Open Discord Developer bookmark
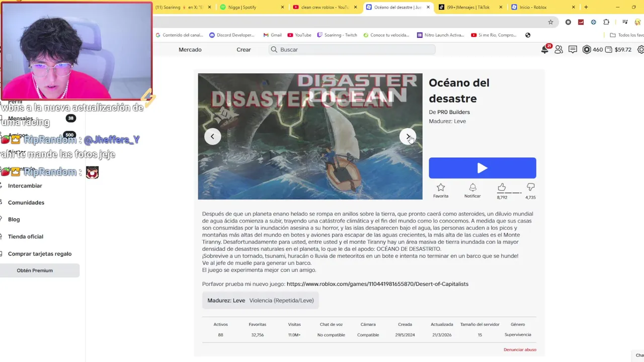The image size is (644, 362). coord(232,35)
